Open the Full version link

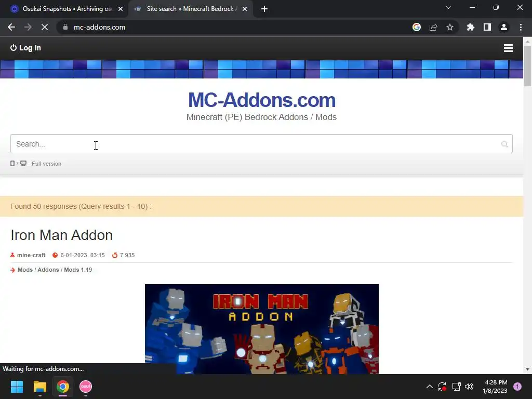pyautogui.click(x=46, y=164)
